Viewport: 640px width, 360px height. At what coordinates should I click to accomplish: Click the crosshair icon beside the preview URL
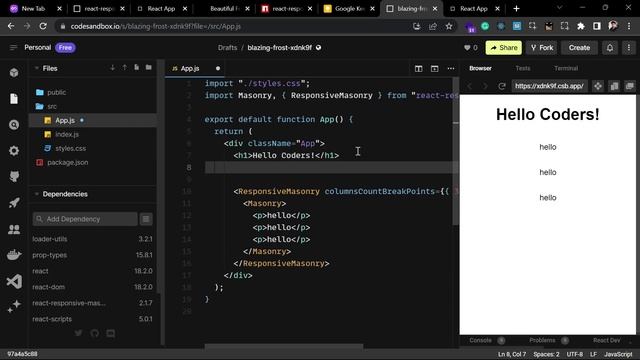[598, 86]
